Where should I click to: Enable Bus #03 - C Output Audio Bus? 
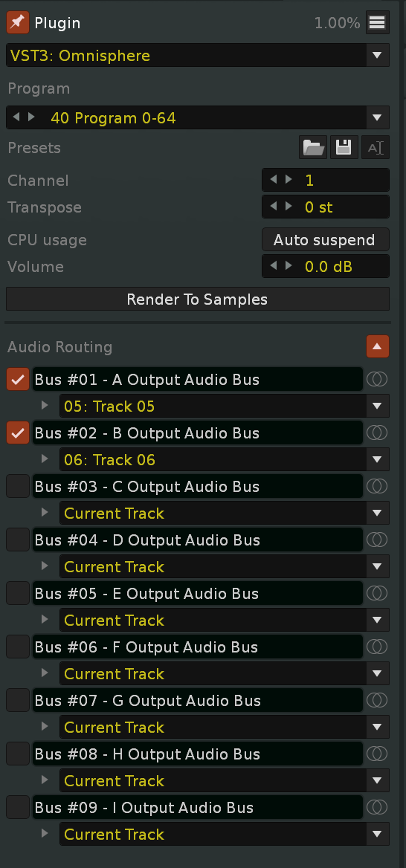pyautogui.click(x=18, y=486)
